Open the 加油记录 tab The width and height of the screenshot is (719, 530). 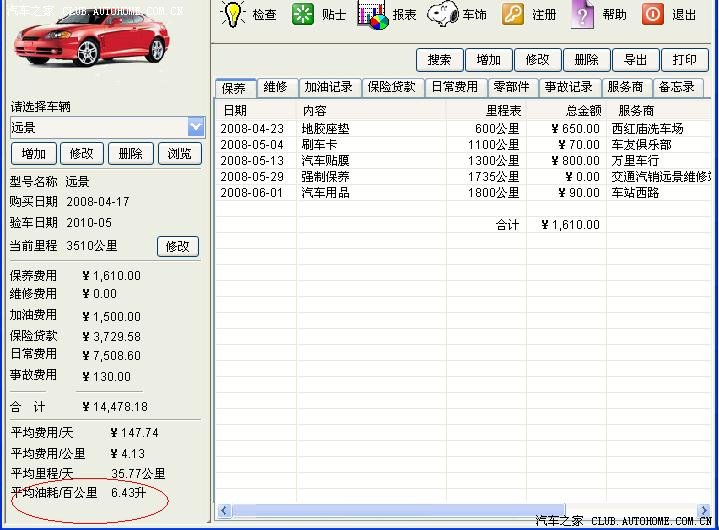point(328,87)
